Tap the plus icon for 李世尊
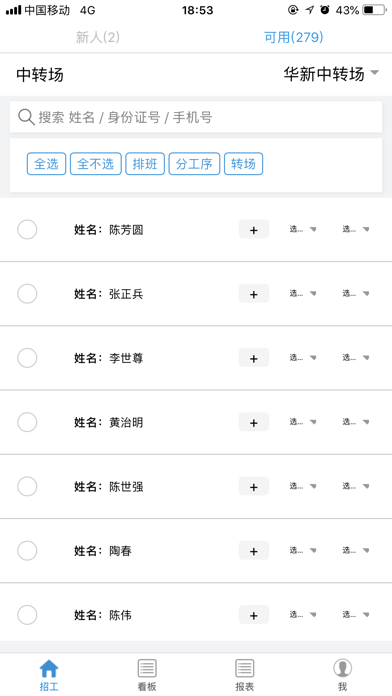 click(x=254, y=358)
